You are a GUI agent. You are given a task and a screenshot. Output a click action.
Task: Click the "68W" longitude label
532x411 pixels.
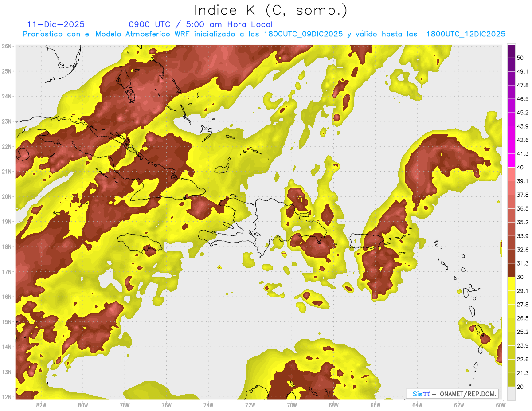(334, 405)
